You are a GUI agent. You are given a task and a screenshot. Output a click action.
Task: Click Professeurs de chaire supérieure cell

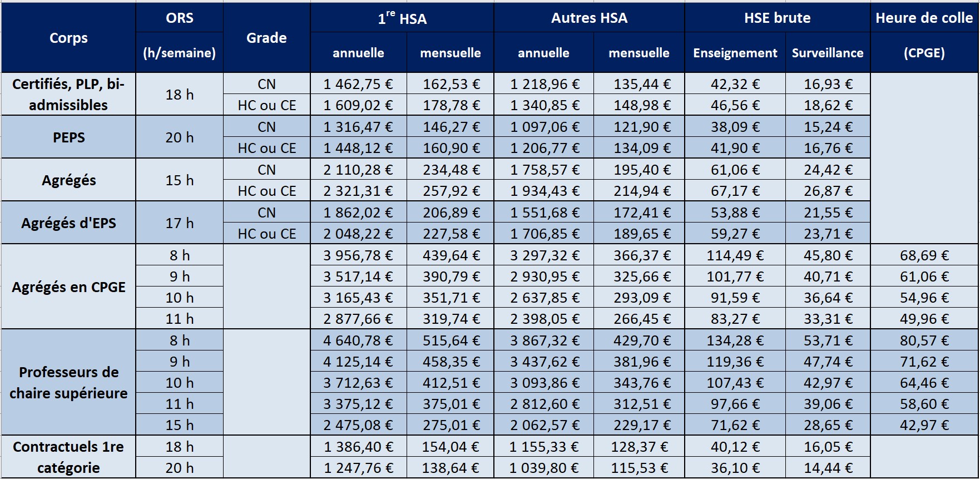[x=68, y=383]
